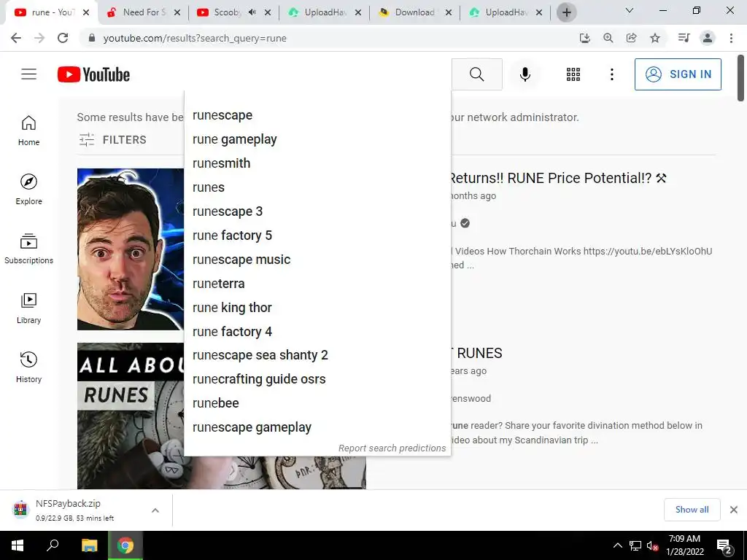Select suggestion "runesmith"
The width and height of the screenshot is (747, 560).
317,163
